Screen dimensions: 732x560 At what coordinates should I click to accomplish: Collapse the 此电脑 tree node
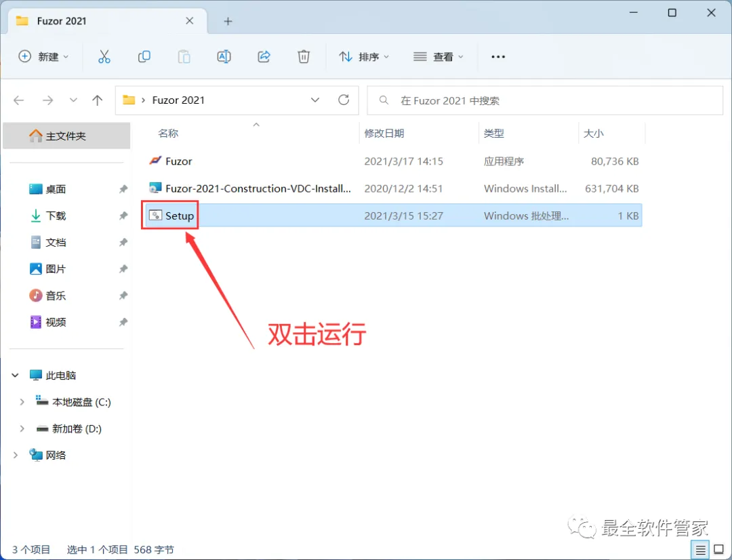click(x=16, y=375)
